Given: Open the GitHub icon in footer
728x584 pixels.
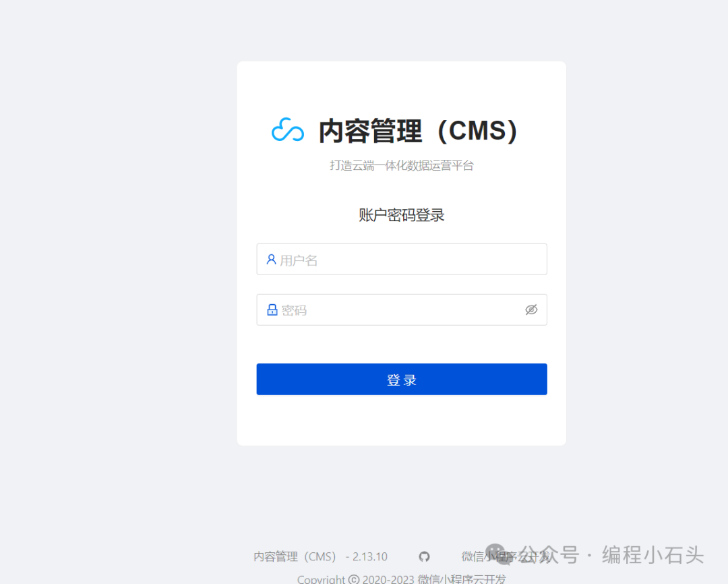Looking at the screenshot, I should click(424, 556).
